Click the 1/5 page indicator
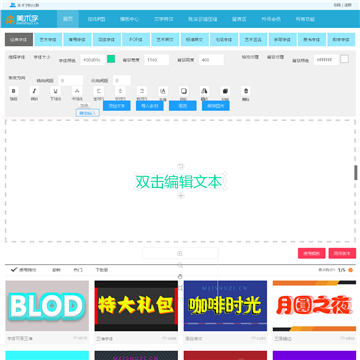This screenshot has width=360, height=360. [x=342, y=270]
